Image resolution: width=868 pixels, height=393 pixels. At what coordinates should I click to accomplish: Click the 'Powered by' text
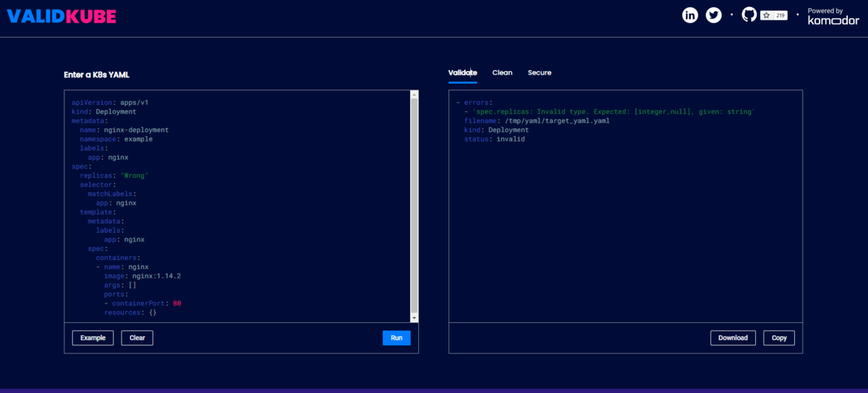tap(825, 11)
